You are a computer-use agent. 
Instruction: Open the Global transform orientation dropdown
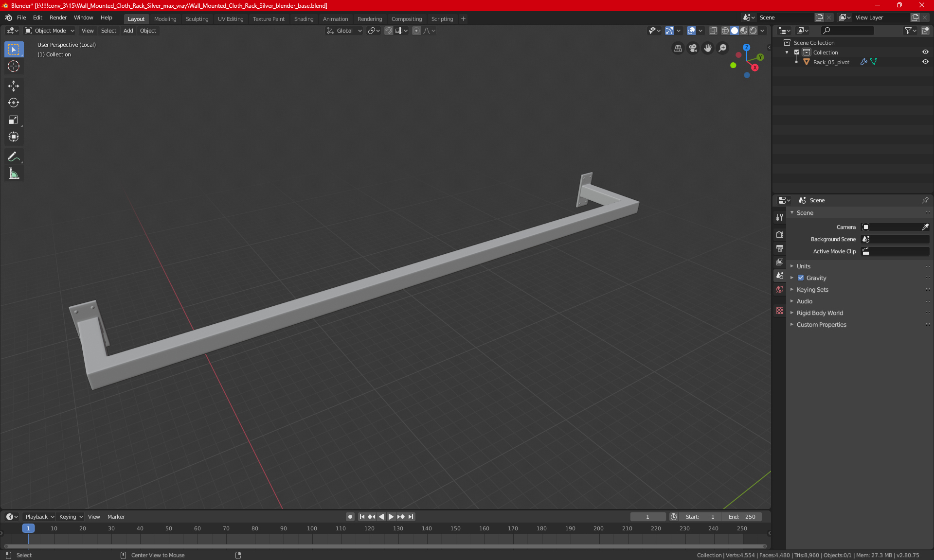coord(344,31)
